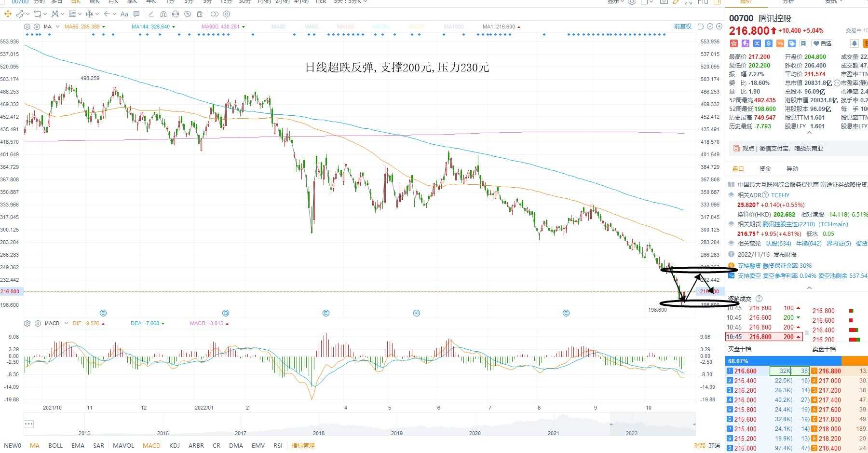Expand the MA65 line options arrow

click(x=104, y=27)
